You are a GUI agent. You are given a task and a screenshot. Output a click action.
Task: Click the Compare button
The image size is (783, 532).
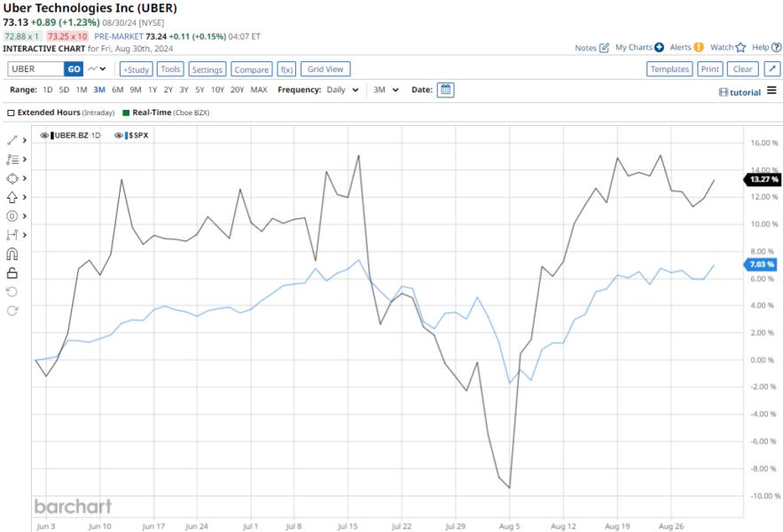point(252,69)
